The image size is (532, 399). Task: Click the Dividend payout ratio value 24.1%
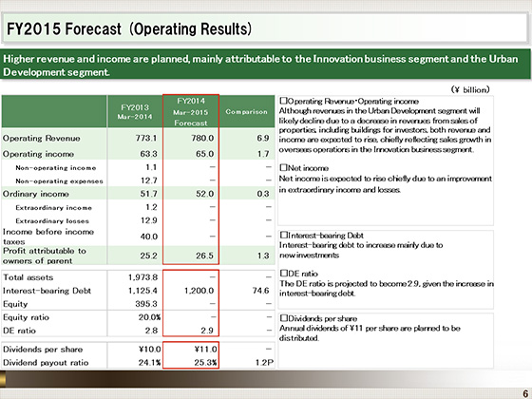click(150, 363)
